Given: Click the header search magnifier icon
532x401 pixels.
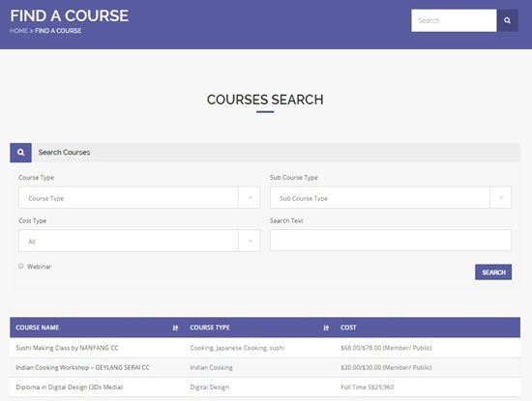Looking at the screenshot, I should pyautogui.click(x=507, y=20).
